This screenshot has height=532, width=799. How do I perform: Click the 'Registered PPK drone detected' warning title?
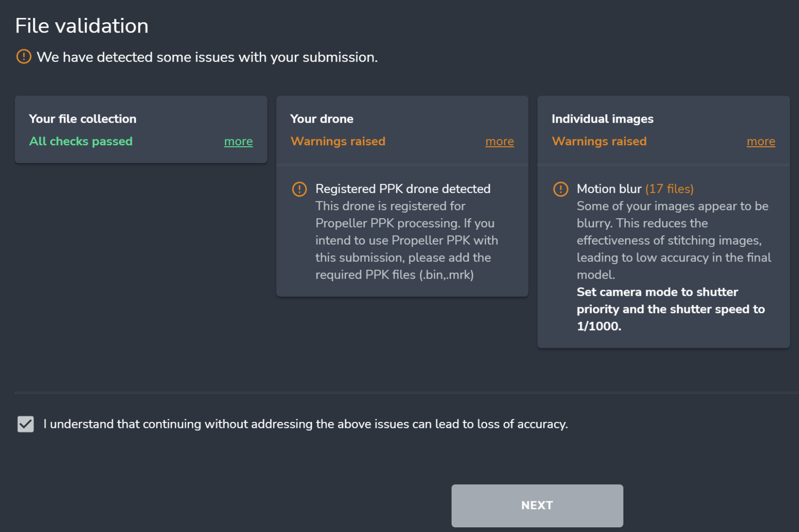coord(403,189)
